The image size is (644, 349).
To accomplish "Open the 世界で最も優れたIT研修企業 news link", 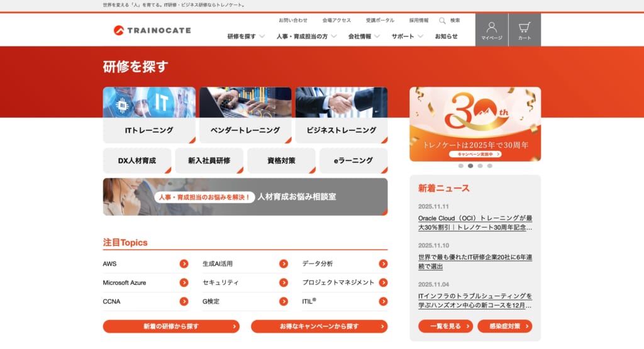I will 475,262.
